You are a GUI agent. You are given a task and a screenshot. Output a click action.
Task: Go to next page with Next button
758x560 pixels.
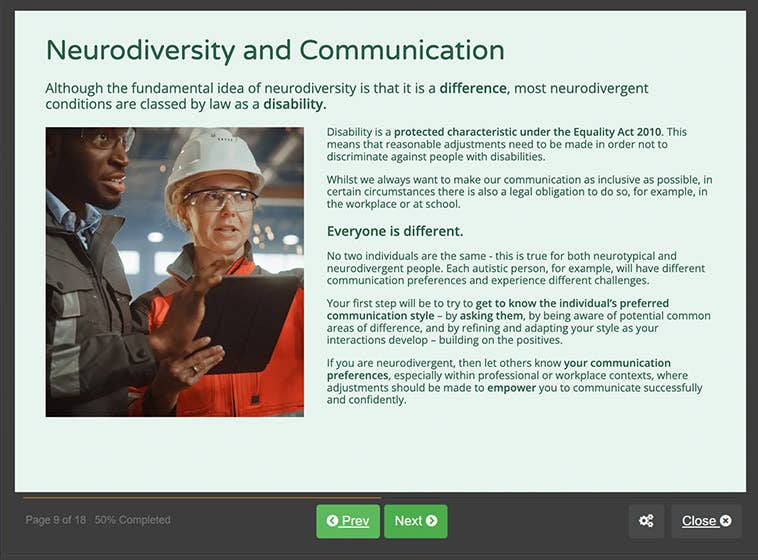[x=415, y=521]
